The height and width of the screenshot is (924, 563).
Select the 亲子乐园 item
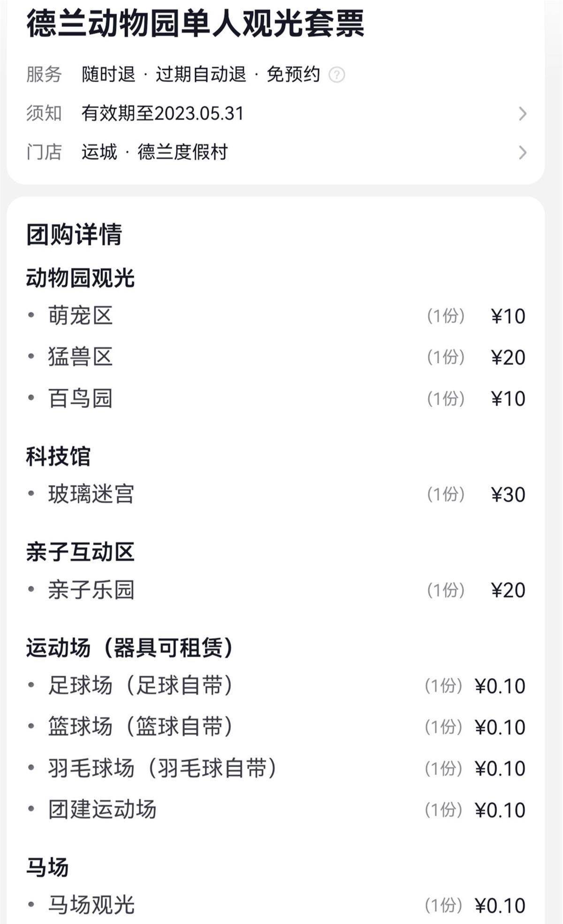(91, 590)
